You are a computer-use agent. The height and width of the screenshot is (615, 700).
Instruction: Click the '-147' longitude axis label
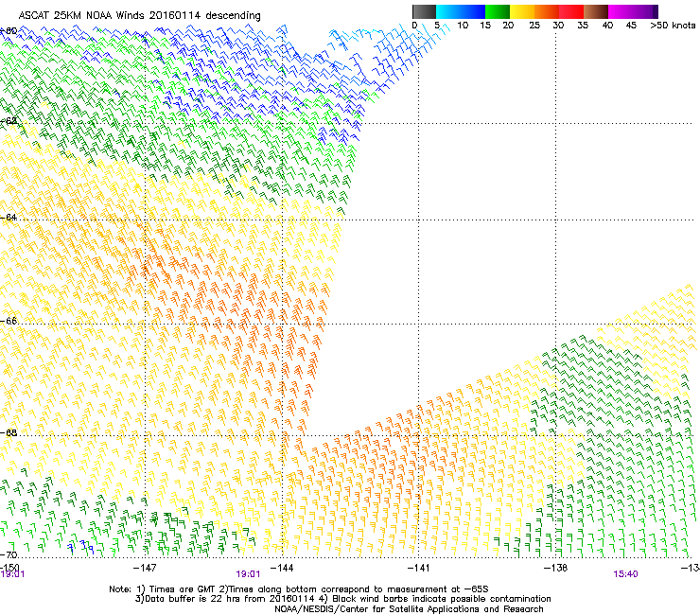(145, 568)
